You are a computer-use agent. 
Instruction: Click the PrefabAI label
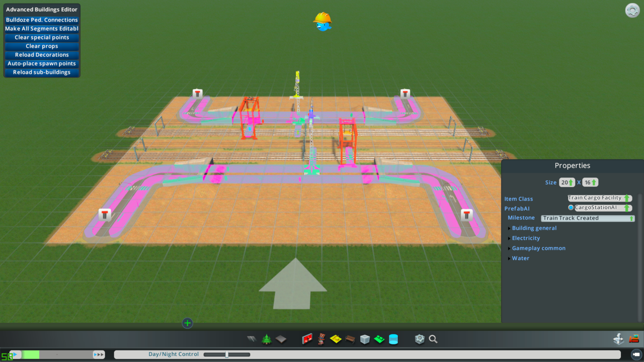[x=517, y=209]
